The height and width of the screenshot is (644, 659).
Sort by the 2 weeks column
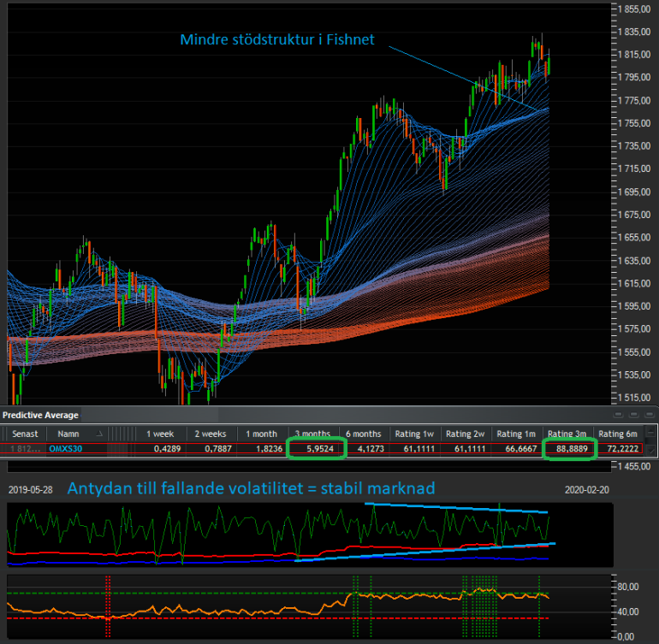(211, 434)
